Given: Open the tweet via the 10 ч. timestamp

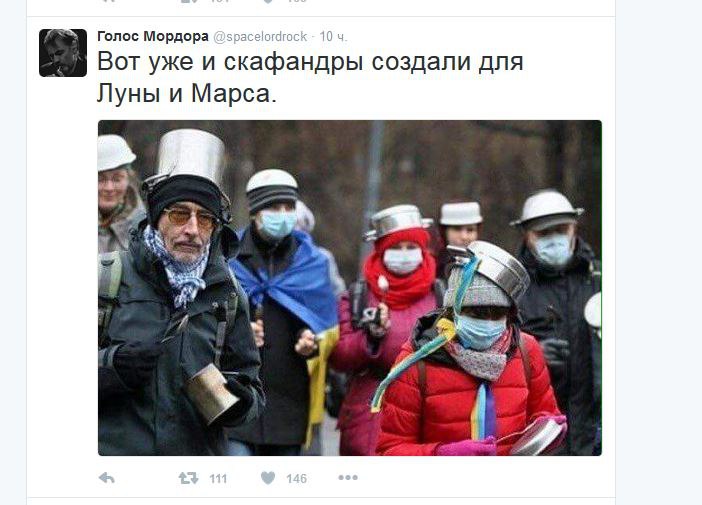Looking at the screenshot, I should click(334, 36).
